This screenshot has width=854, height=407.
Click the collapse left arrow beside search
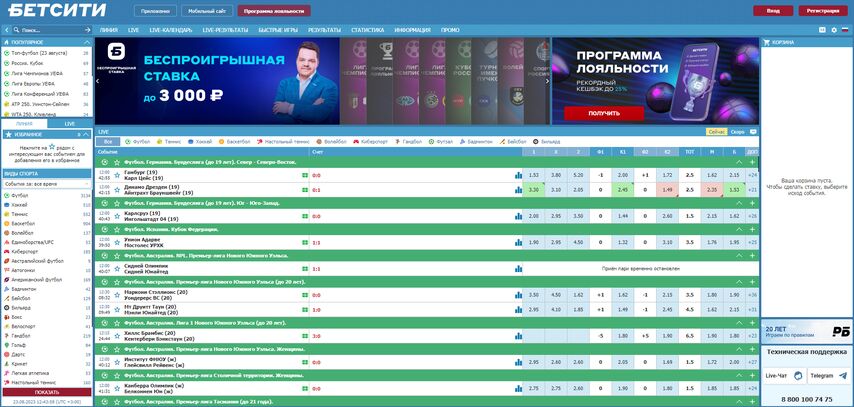7,30
